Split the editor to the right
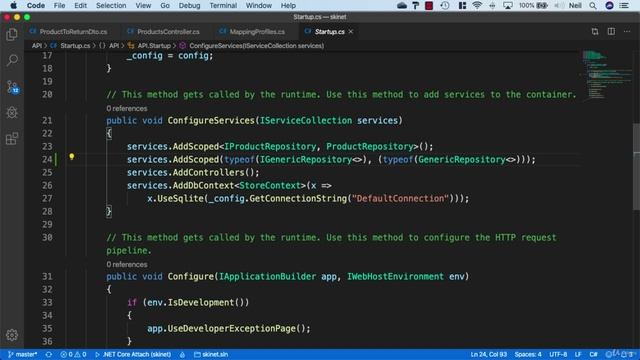The image size is (640, 360). [x=611, y=31]
